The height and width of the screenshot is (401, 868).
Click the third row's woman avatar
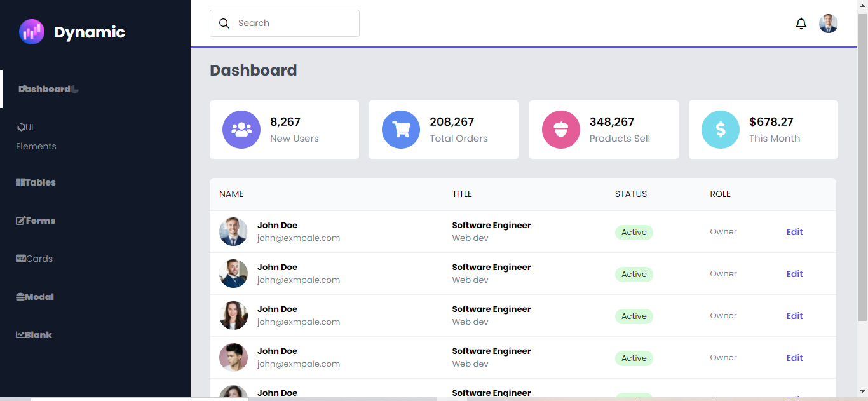tap(233, 316)
